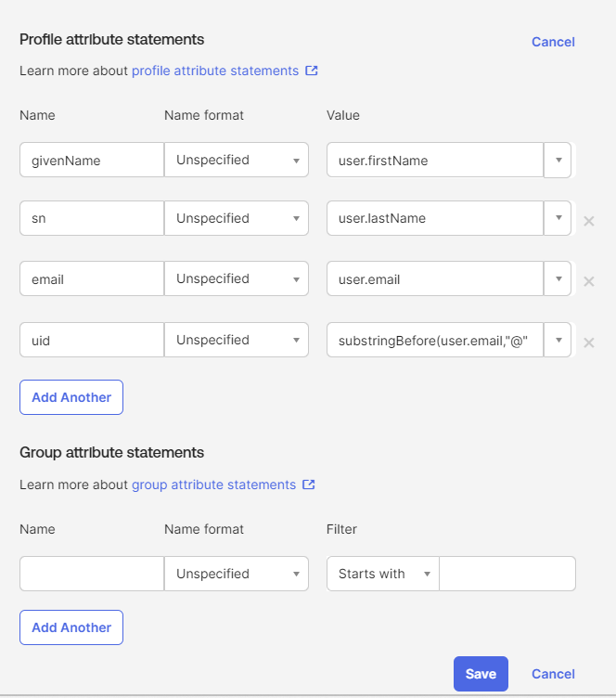Screen dimensions: 616x698
Task: Focus the empty group filter value field
Action: click(x=507, y=574)
